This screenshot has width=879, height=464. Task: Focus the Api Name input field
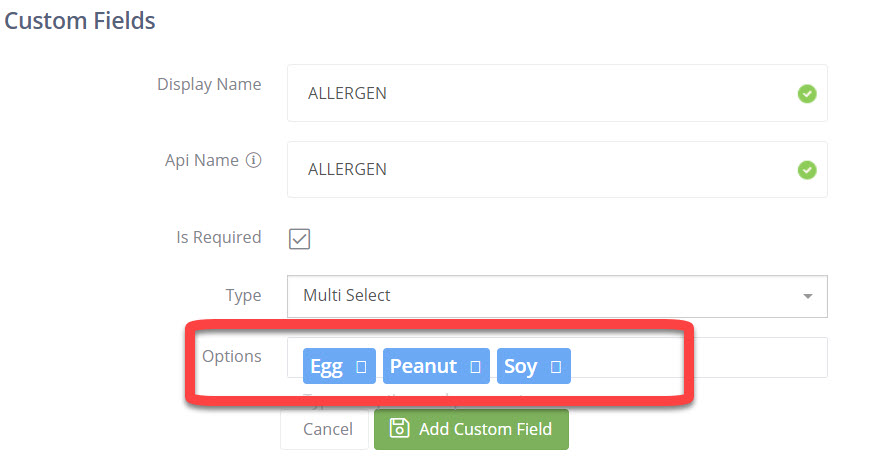(x=540, y=170)
